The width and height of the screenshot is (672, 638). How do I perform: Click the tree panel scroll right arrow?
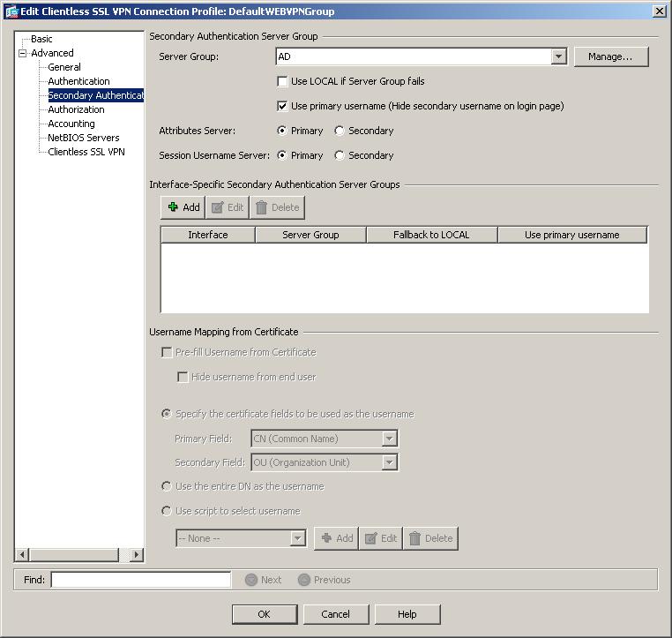click(x=137, y=555)
